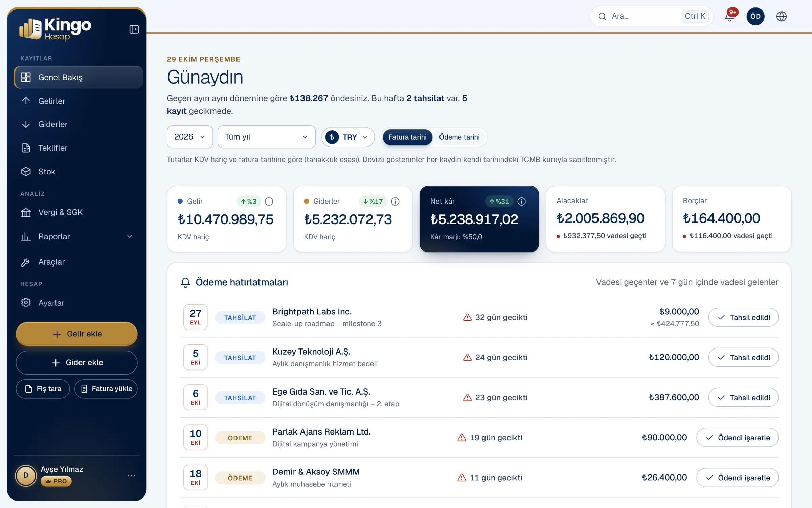Open Gelirler section
Viewport: 812px width, 508px height.
click(78, 101)
